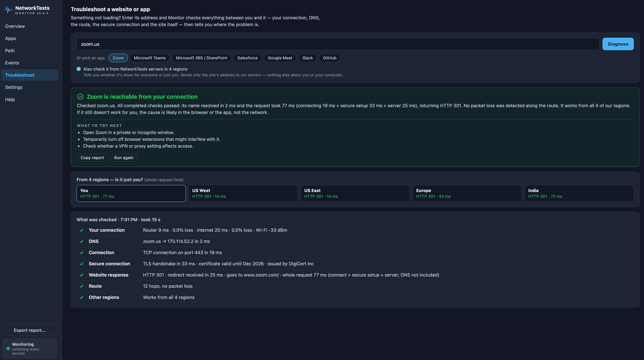Click the checkmark next to Other regions

pyautogui.click(x=82, y=297)
